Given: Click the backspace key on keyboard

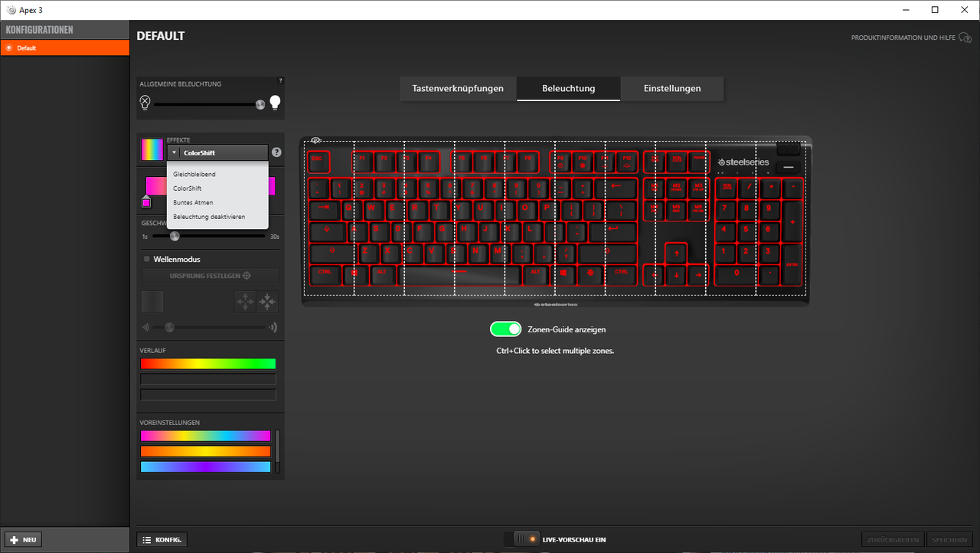Looking at the screenshot, I should [616, 187].
